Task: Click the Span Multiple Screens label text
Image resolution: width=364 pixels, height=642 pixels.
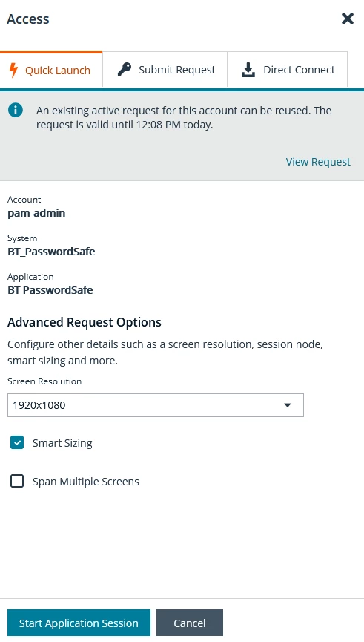Action: [x=86, y=482]
